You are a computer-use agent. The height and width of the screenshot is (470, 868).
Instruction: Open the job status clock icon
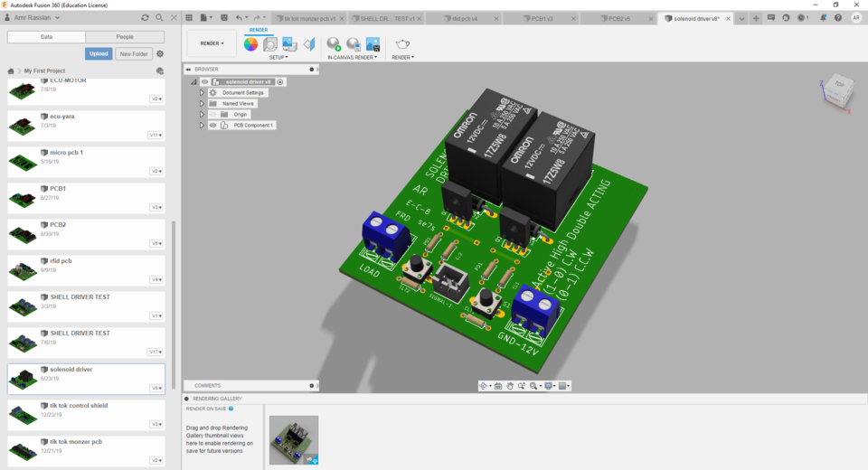pos(802,18)
